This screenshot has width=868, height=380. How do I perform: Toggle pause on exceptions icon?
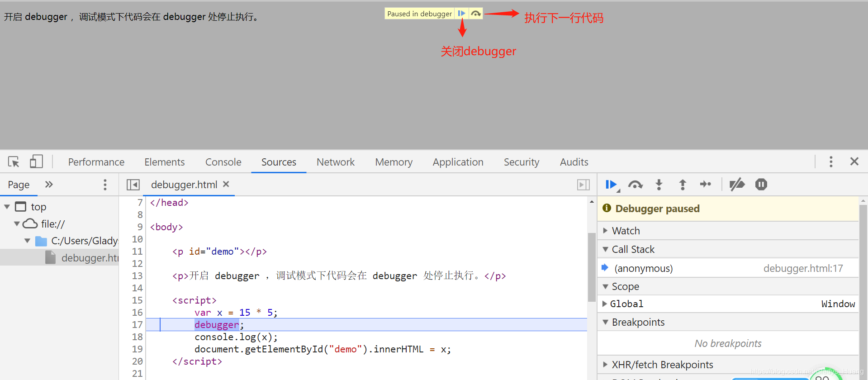tap(761, 184)
